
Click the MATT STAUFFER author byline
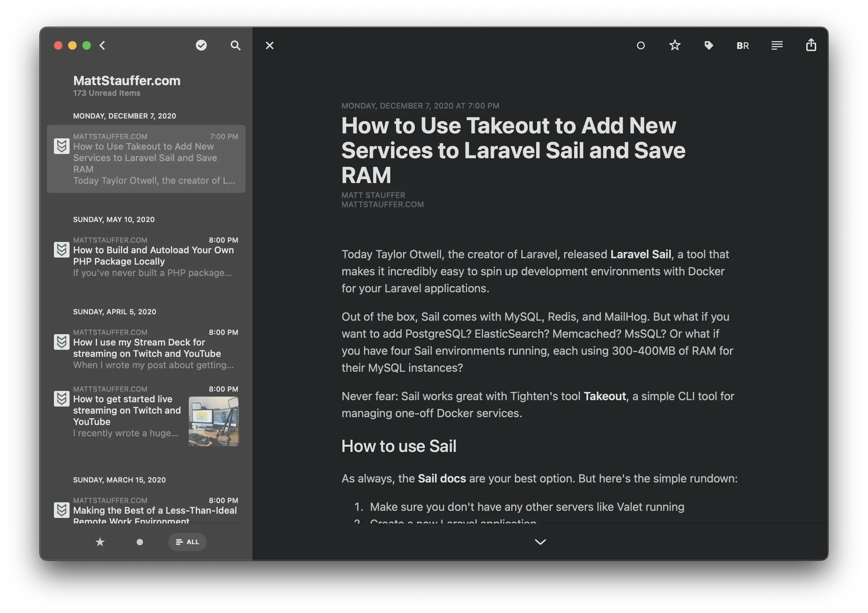(373, 195)
